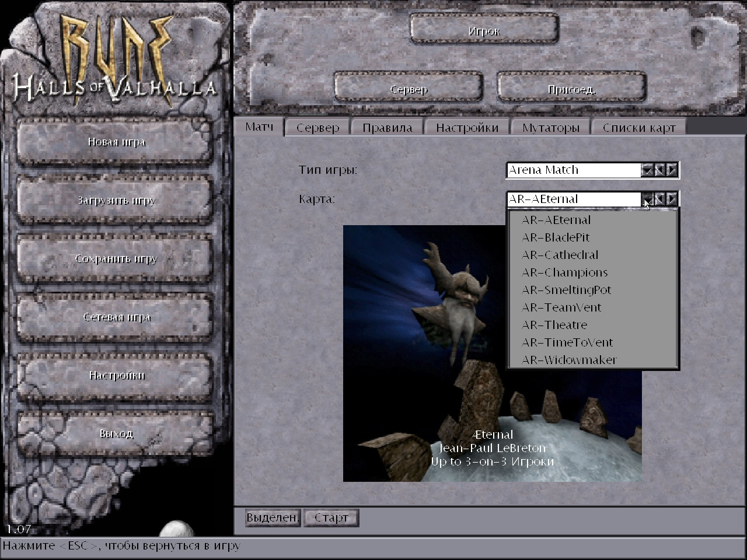Click next arrow beside Arena Match
Viewport: 747px width, 560px height.
[x=672, y=170]
